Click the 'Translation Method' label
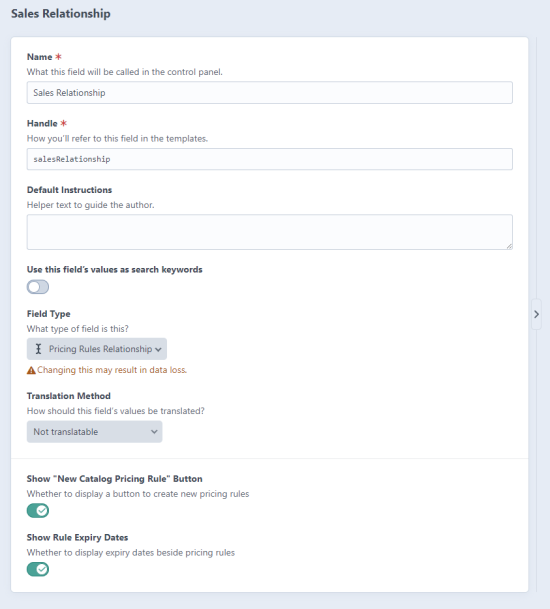Viewport: 550px width, 609px height. tap(69, 396)
